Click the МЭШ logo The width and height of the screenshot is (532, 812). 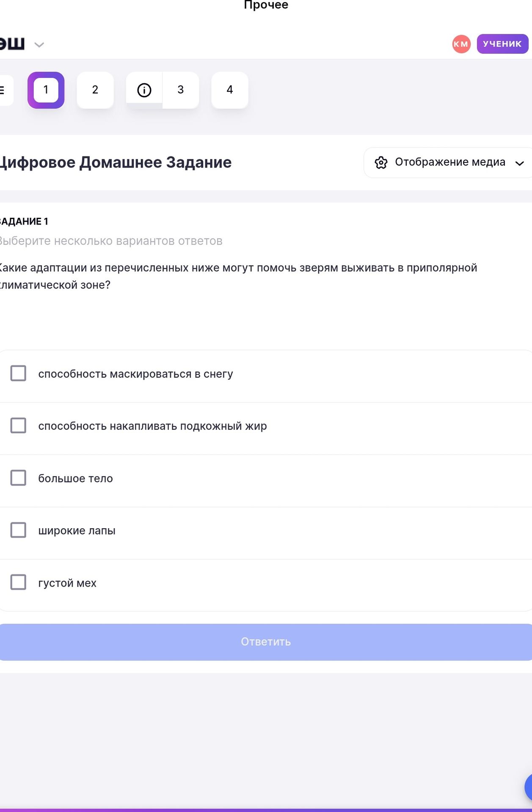12,44
